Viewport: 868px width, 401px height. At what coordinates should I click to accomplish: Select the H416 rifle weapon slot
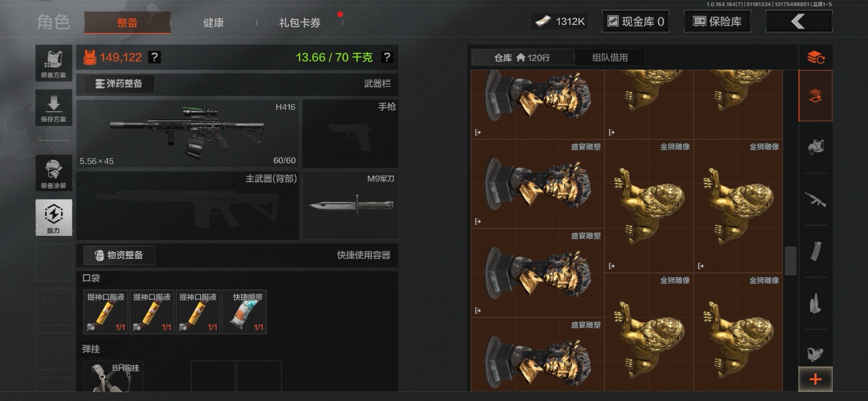[x=188, y=134]
